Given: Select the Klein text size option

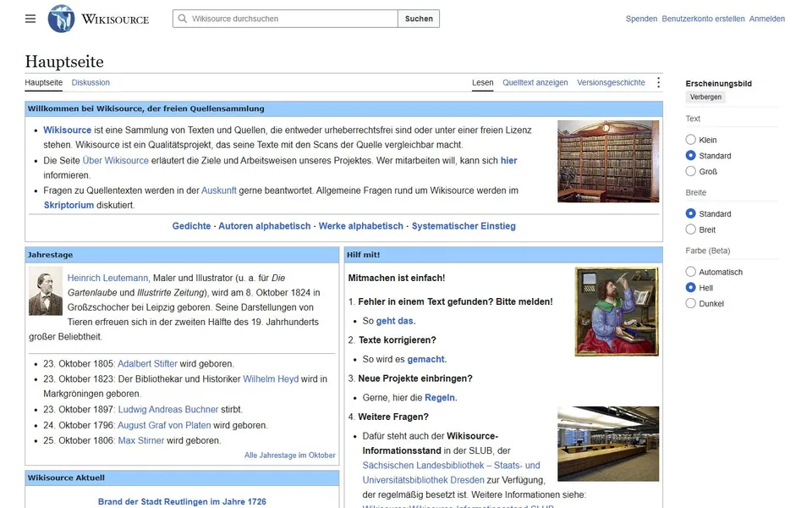Looking at the screenshot, I should pos(690,140).
